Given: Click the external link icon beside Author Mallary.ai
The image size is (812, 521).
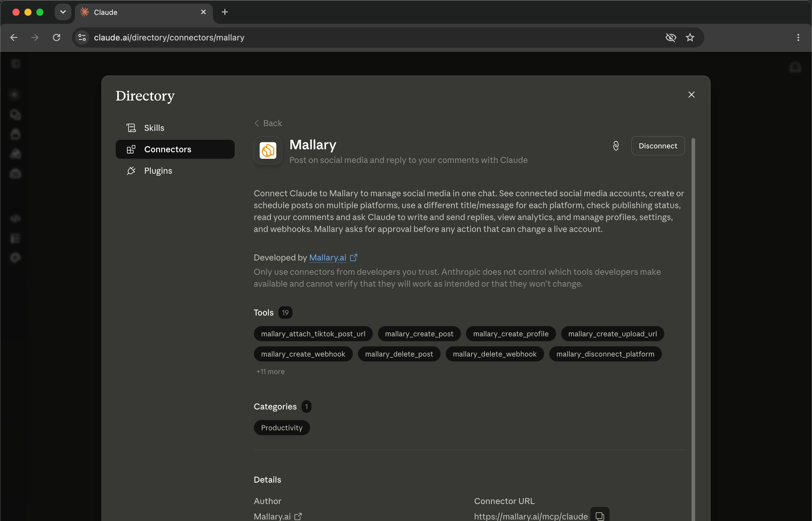Looking at the screenshot, I should [x=298, y=517].
